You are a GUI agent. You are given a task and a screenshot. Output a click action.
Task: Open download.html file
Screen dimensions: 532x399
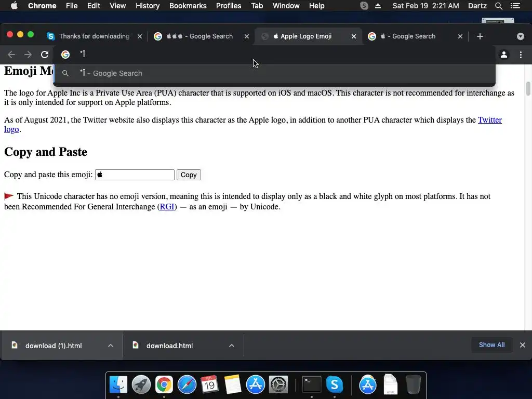point(170,345)
